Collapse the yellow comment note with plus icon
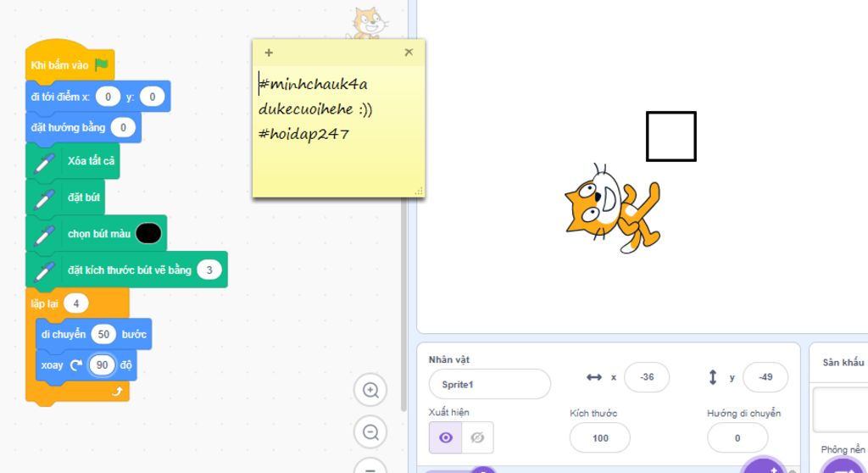 pyautogui.click(x=269, y=53)
